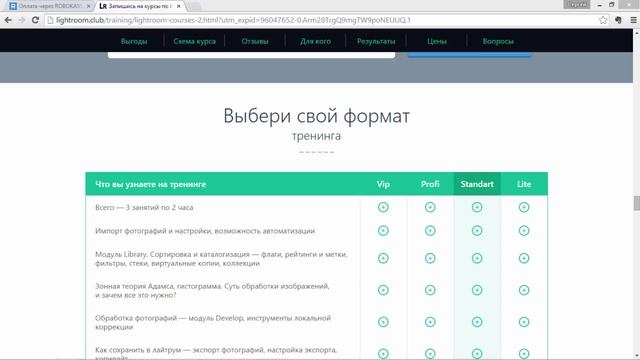Click Standart plus icon for Зонная теория Адамса row
Image resolution: width=640 pixels, height=360 pixels.
pos(477,290)
